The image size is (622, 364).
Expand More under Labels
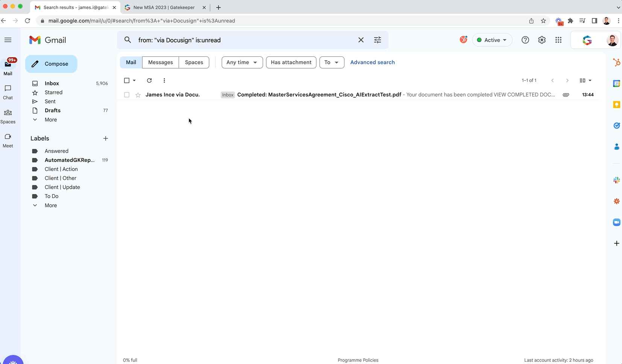point(50,205)
